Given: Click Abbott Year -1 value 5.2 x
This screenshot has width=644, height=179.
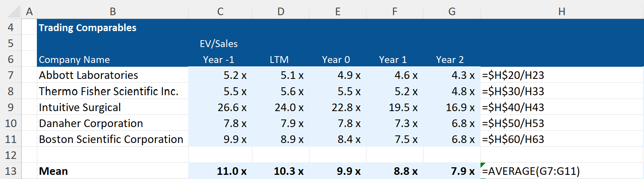Looking at the screenshot, I should [x=220, y=75].
